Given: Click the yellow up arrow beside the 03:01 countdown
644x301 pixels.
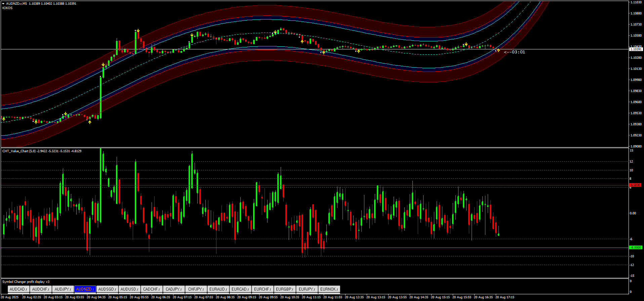Looking at the screenshot, I should click(x=498, y=50).
